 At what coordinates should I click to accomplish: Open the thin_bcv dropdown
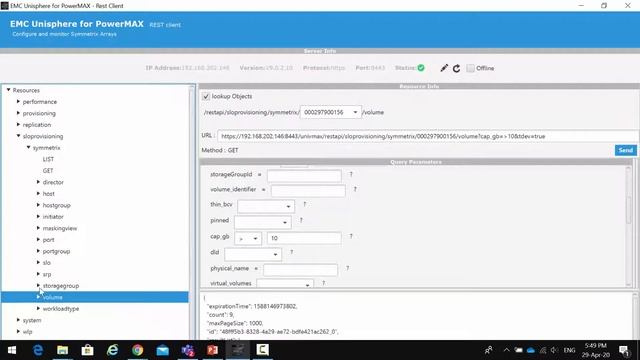[x=266, y=206]
